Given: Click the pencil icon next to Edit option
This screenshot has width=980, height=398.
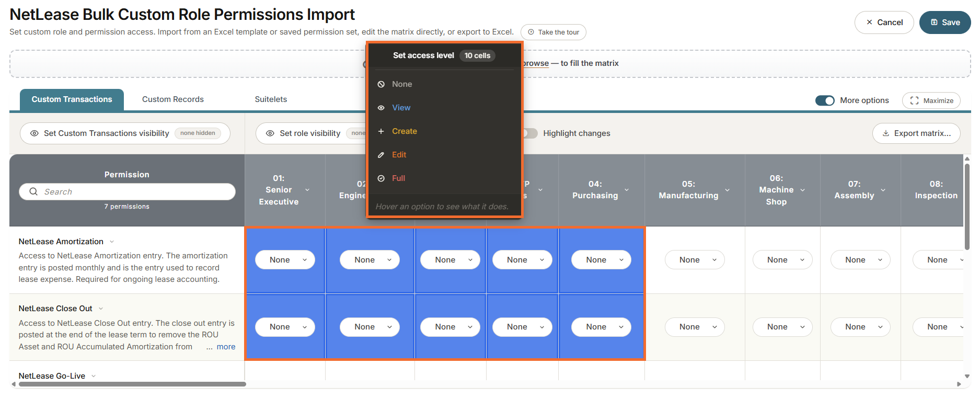Looking at the screenshot, I should tap(381, 155).
